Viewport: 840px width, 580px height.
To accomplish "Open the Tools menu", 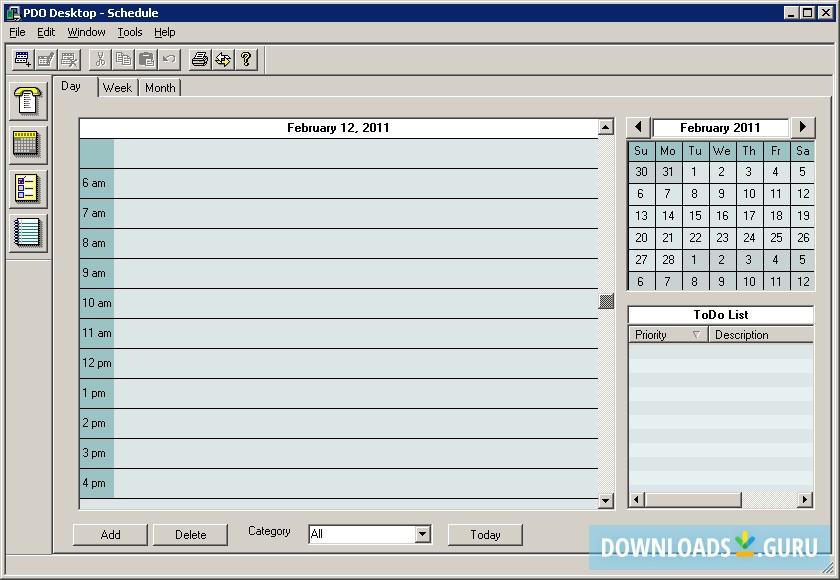I will pos(129,32).
